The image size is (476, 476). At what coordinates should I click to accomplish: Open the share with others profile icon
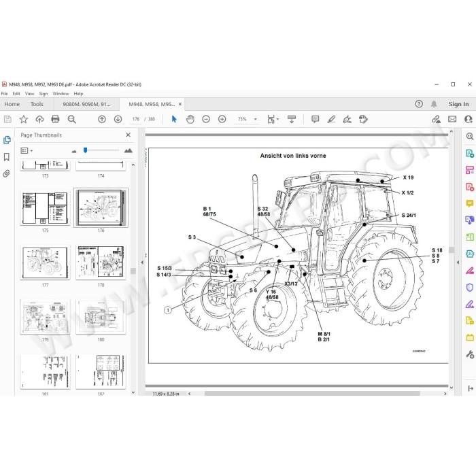tap(469, 119)
